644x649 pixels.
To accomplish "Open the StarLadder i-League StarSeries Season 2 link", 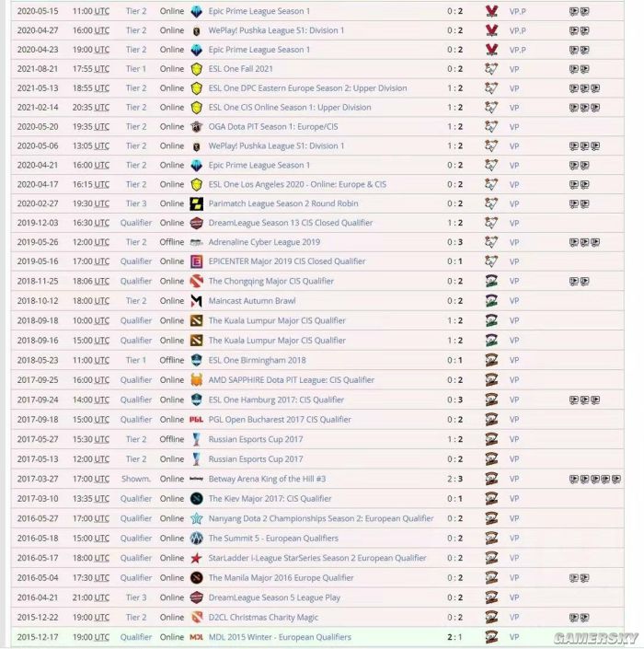I will tap(317, 559).
